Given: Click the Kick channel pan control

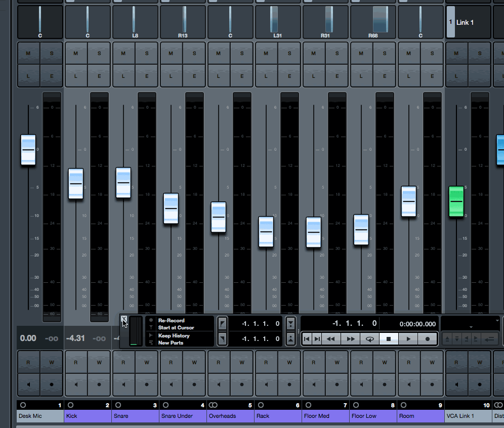Looking at the screenshot, I should (x=88, y=22).
